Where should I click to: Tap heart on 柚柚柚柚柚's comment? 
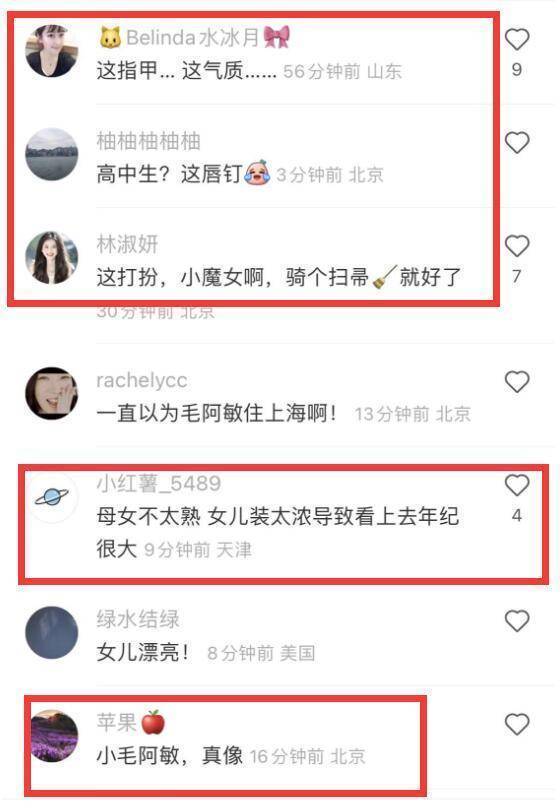(517, 142)
